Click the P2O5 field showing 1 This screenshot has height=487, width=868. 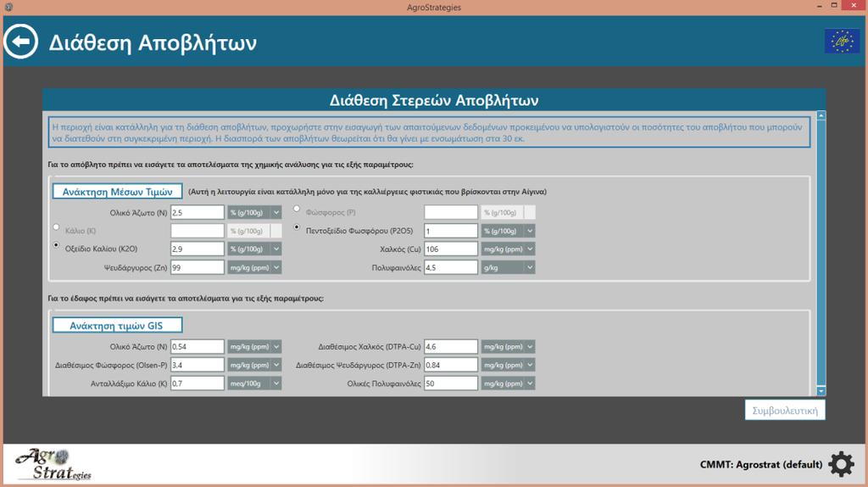click(x=451, y=231)
